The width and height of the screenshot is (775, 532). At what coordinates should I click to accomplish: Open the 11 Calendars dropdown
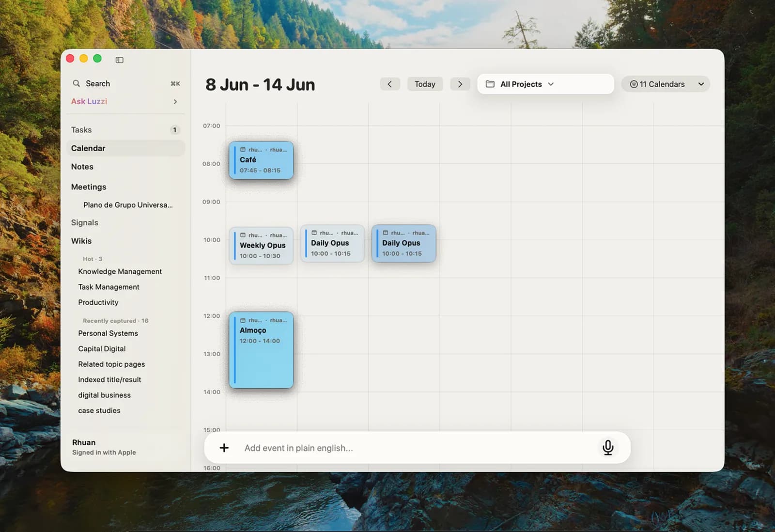tap(666, 84)
